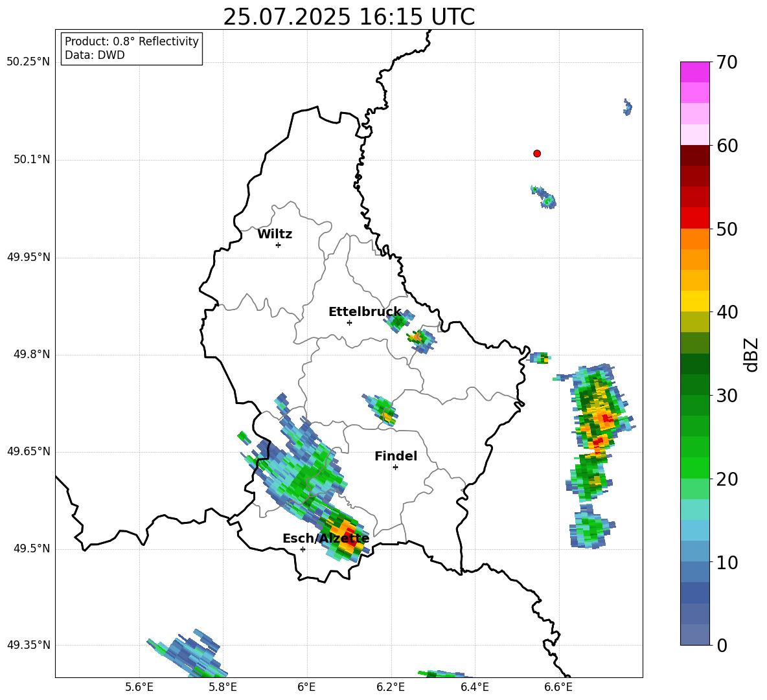767x700 pixels.
Task: Click the red-core storm cell near Esch/Alzette
Action: pos(345,534)
